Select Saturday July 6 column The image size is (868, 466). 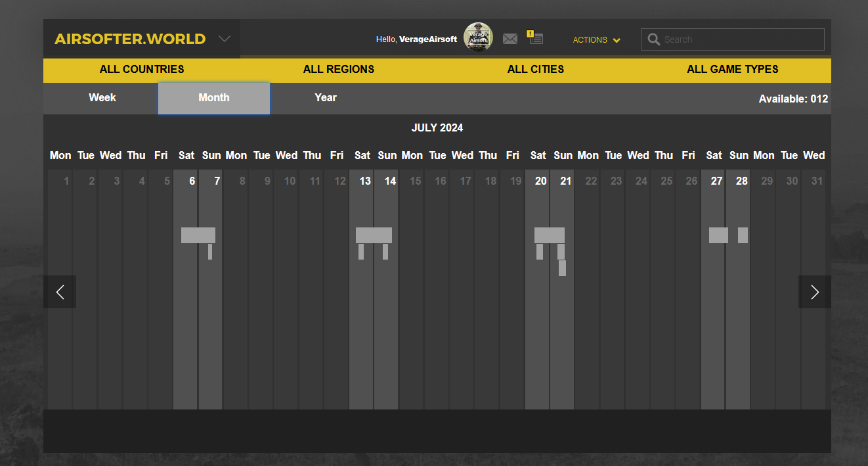pyautogui.click(x=185, y=289)
